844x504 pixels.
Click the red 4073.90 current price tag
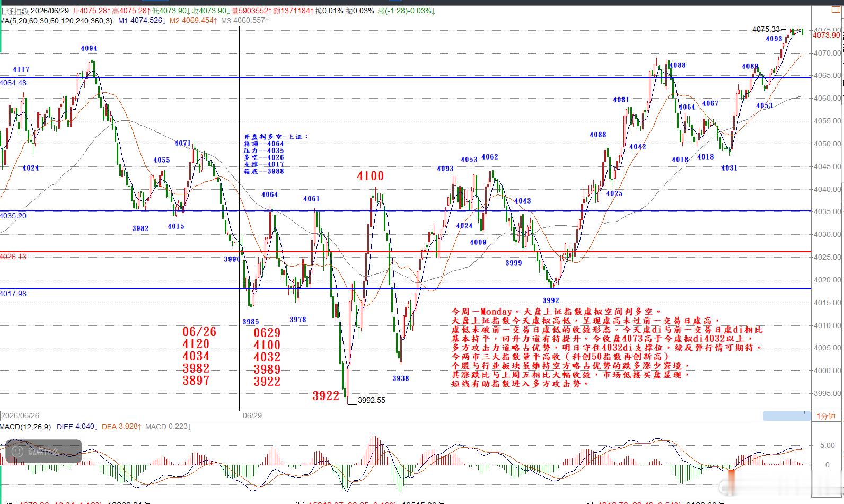(x=827, y=35)
